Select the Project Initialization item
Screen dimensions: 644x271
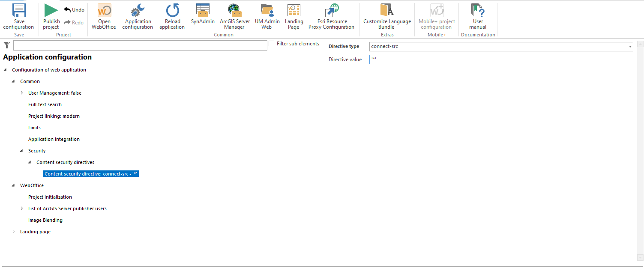50,197
